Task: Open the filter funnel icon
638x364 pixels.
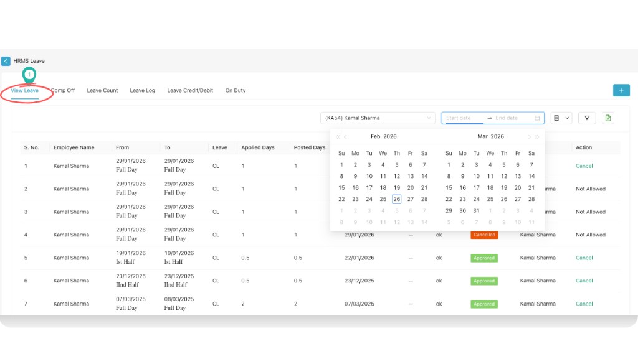Action: 587,118
